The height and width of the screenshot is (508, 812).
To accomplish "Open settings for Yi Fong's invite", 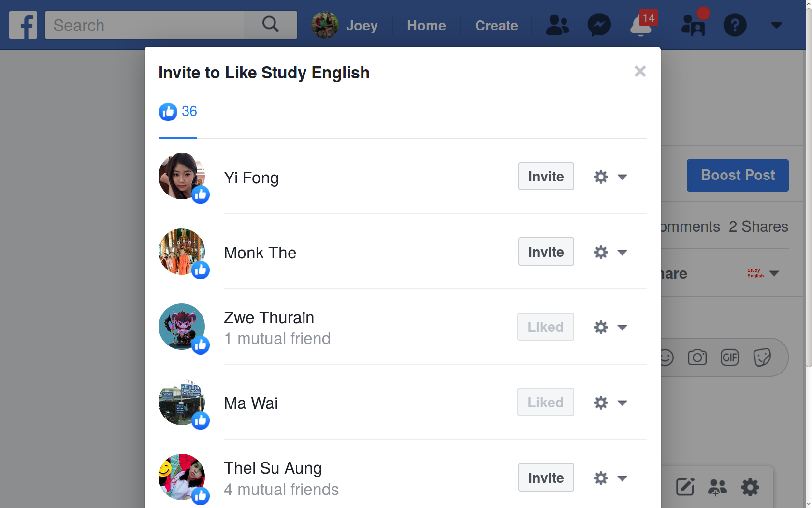I will (x=601, y=177).
